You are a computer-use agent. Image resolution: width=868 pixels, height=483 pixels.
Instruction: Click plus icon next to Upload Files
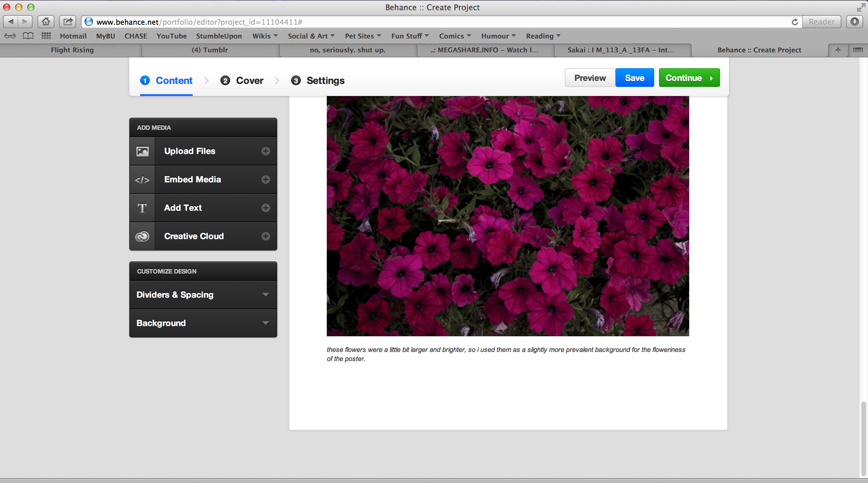pyautogui.click(x=265, y=151)
